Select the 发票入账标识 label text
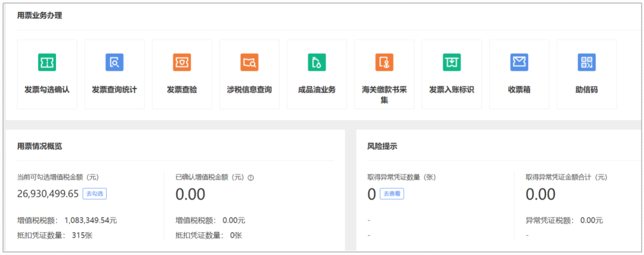 (452, 90)
